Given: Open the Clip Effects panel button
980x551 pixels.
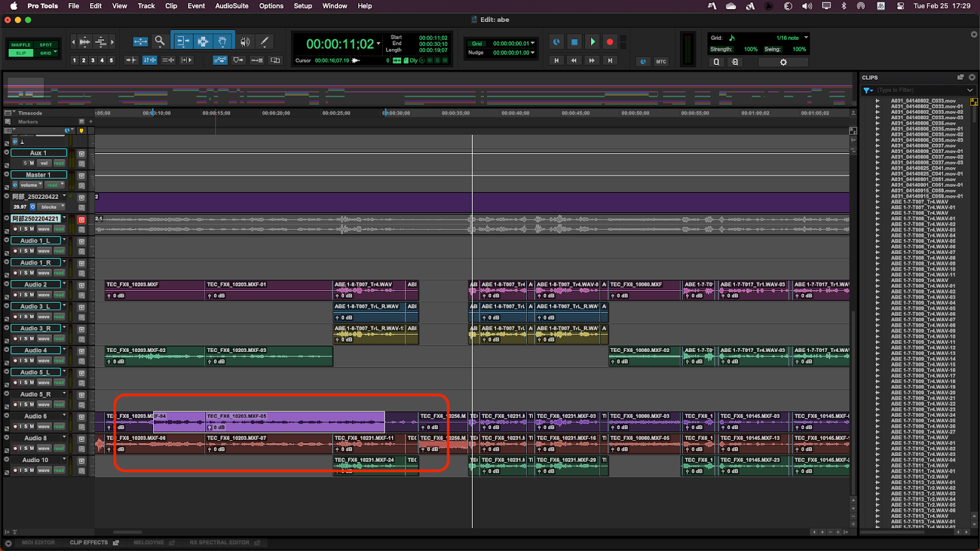Looking at the screenshot, I should pyautogui.click(x=89, y=542).
